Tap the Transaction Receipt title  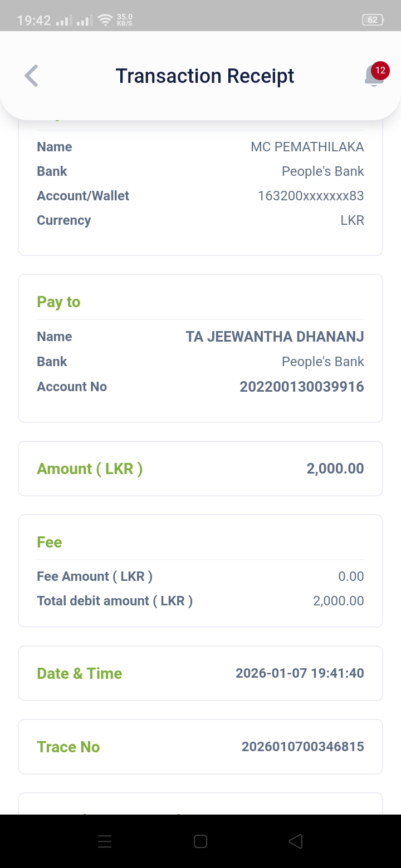pos(205,76)
